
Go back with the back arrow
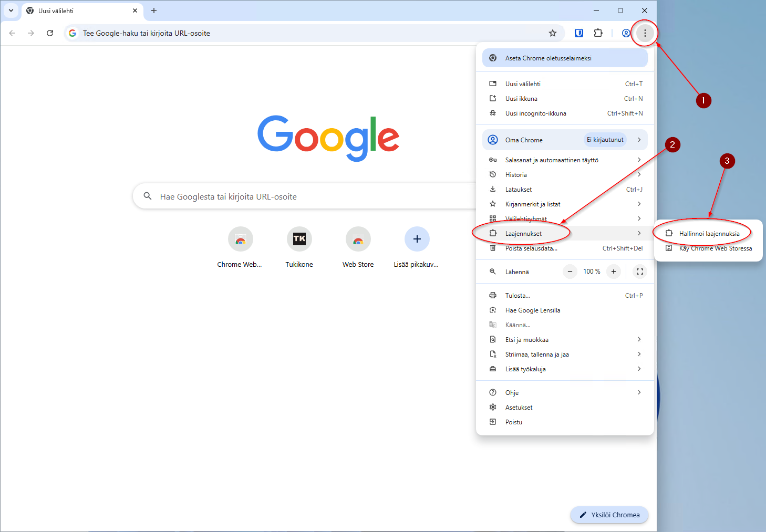pyautogui.click(x=12, y=33)
